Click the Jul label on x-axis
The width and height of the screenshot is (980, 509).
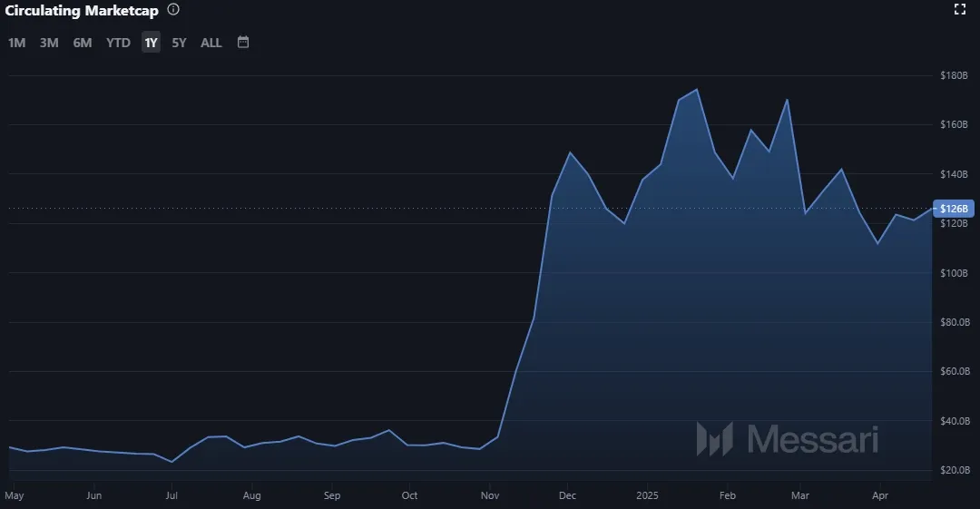(171, 495)
